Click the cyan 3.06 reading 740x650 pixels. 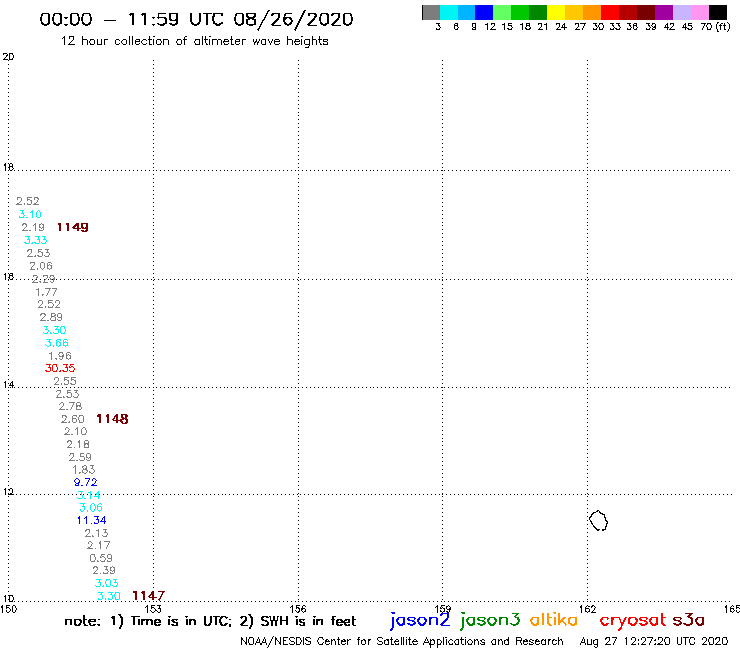tap(91, 507)
